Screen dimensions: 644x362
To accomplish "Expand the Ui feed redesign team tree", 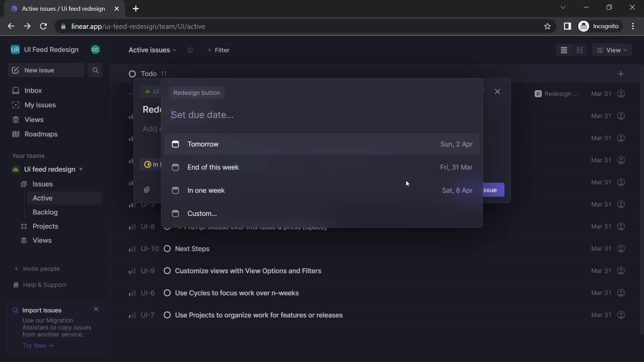I will click(80, 169).
